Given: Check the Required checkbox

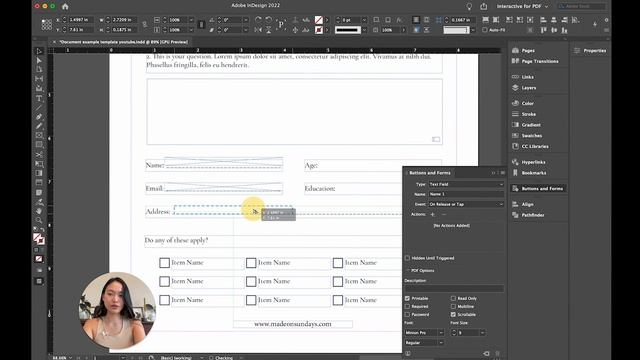Looking at the screenshot, I should click(407, 307).
